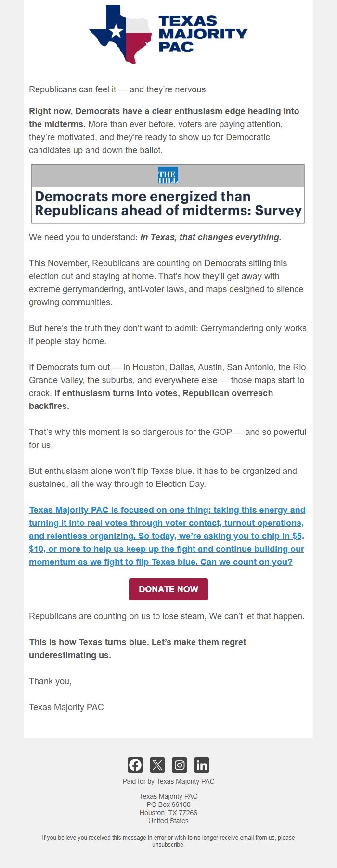337x868 pixels.
Task: Open the Instagram icon in footer
Action: [180, 765]
